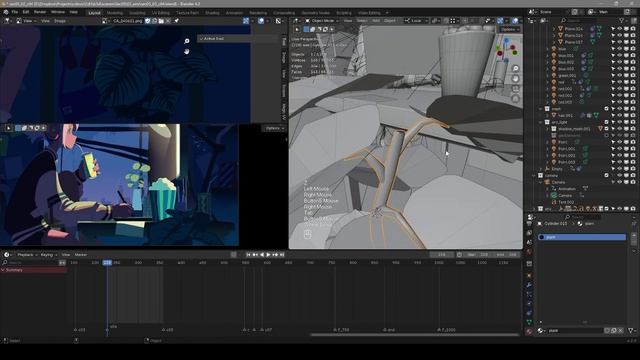
Task: Click the blue Z axis on navigation gizmo
Action: (x=506, y=41)
